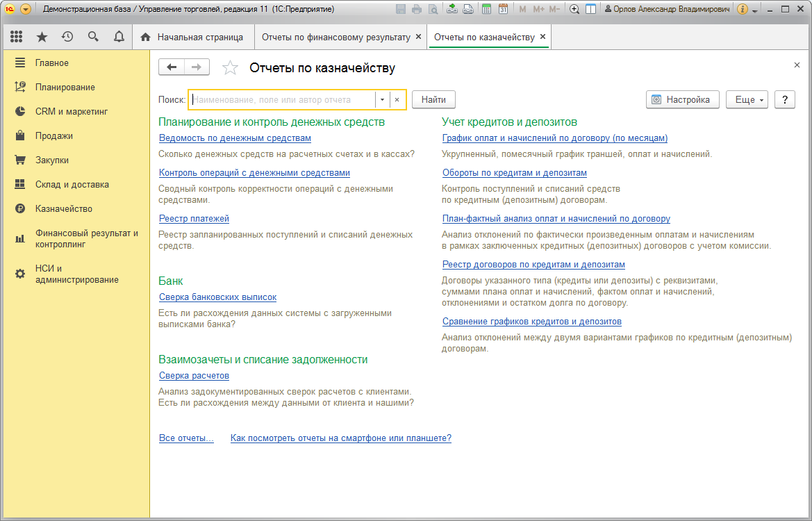Close the Отчеты по казначейству tab

pos(542,37)
